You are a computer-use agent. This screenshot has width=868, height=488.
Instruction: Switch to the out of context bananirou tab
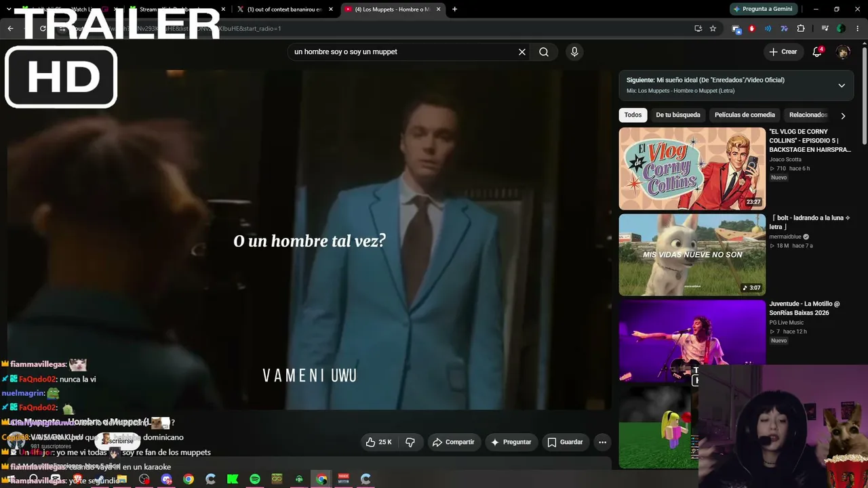pos(285,9)
